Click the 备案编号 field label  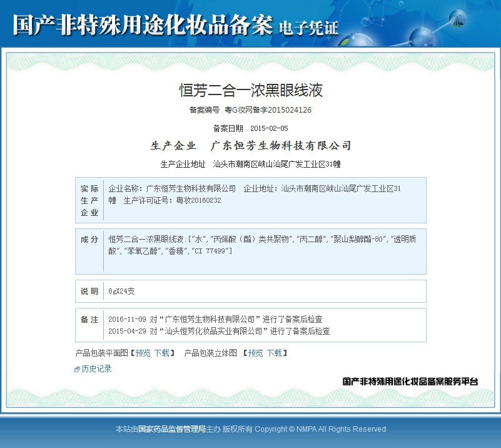click(205, 110)
